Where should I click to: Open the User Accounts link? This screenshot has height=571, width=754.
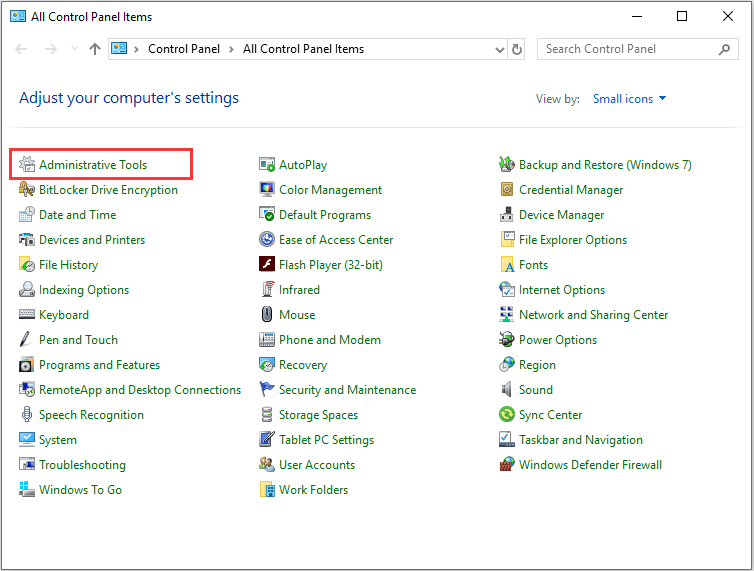pos(317,465)
